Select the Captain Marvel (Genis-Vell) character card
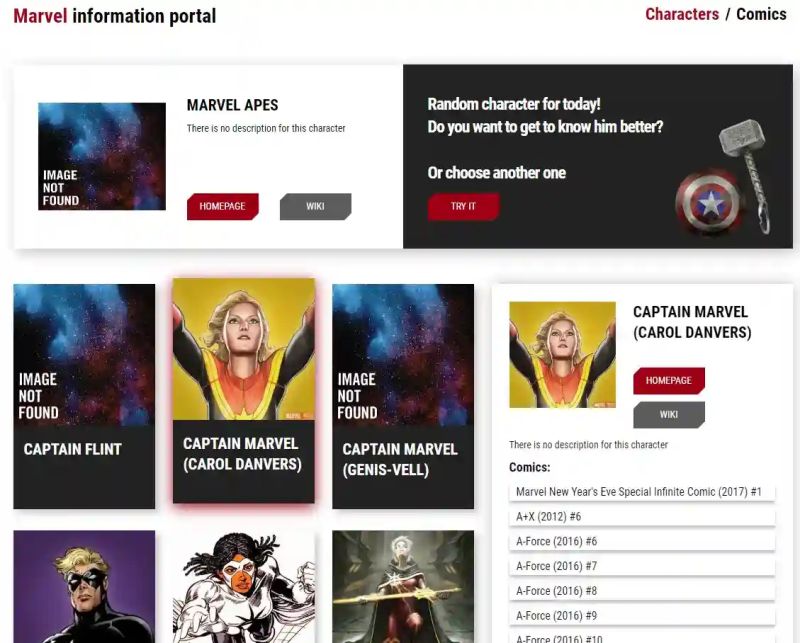This screenshot has width=800, height=643. 403,397
